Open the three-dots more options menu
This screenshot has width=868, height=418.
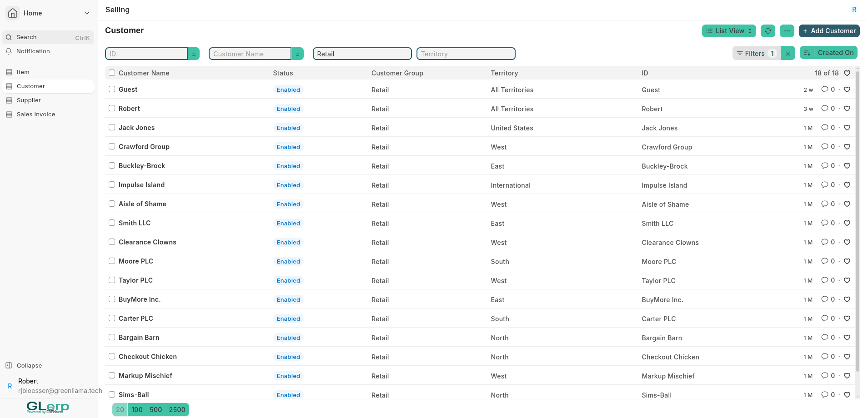point(787,31)
